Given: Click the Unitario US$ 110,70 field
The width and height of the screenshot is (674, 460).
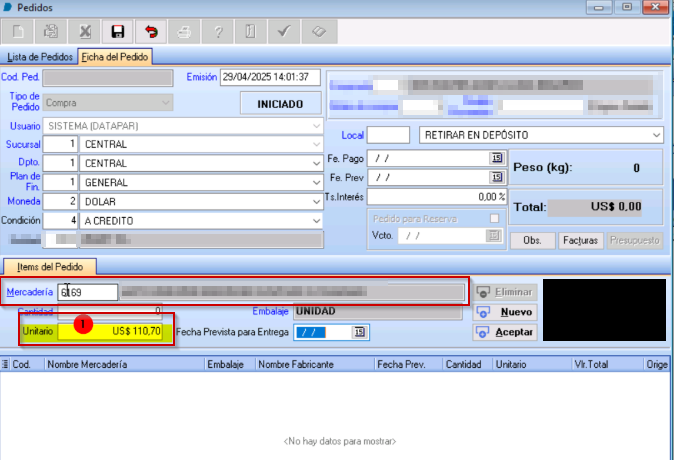Looking at the screenshot, I should (x=110, y=331).
